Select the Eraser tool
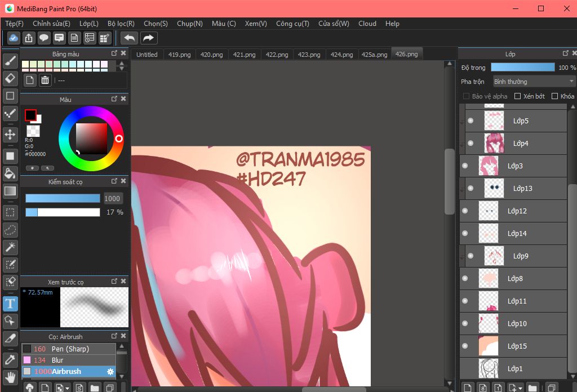Viewport: 577px width, 392px height. (x=10, y=78)
